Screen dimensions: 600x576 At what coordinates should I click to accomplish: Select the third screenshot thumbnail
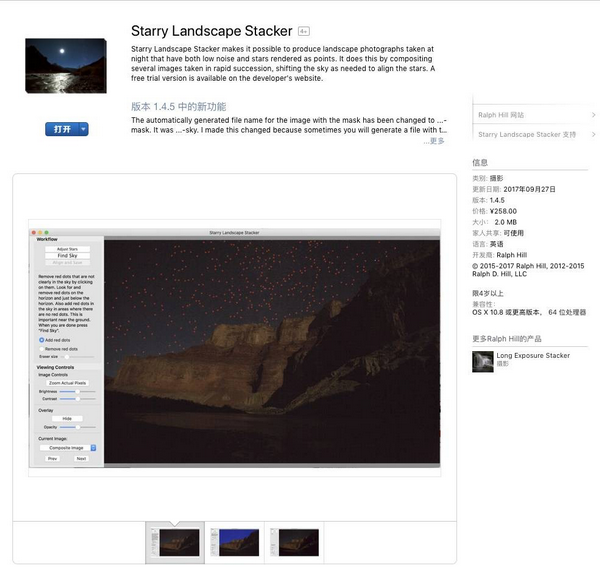tap(294, 542)
